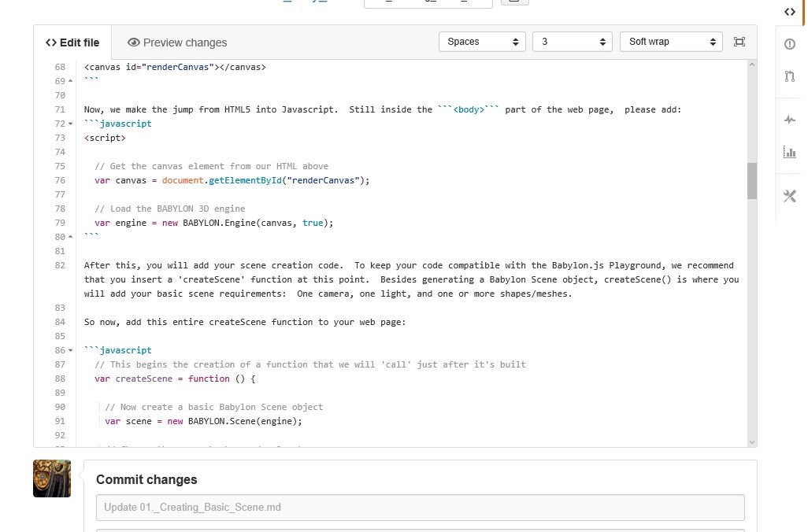Click the 'getElementById' text on line 76

(245, 180)
